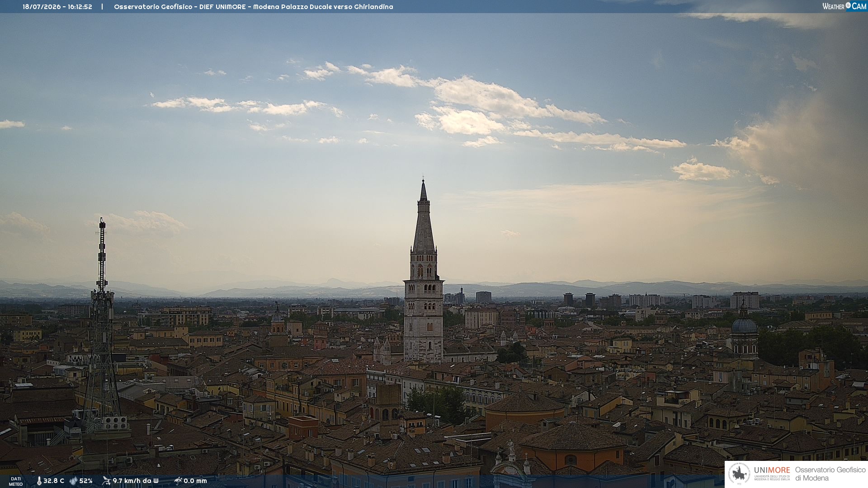Click the "9.7 km/h da W" wind reading
Screen dimensions: 868x488
(x=136, y=481)
